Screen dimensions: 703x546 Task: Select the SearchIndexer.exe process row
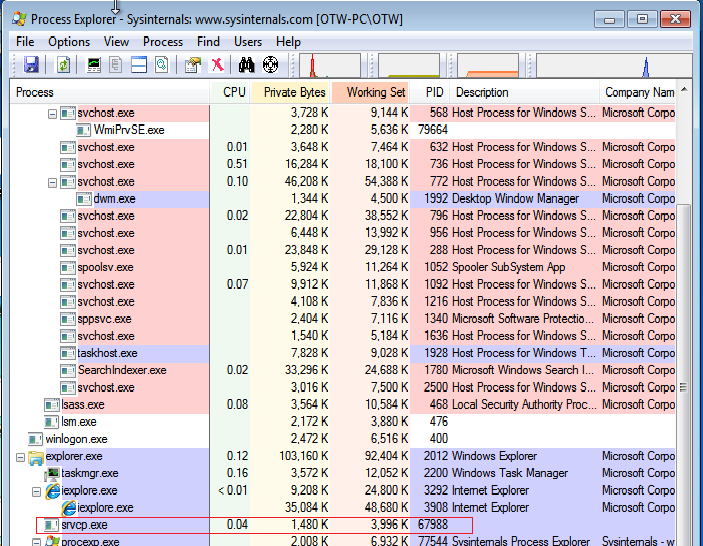pyautogui.click(x=343, y=370)
